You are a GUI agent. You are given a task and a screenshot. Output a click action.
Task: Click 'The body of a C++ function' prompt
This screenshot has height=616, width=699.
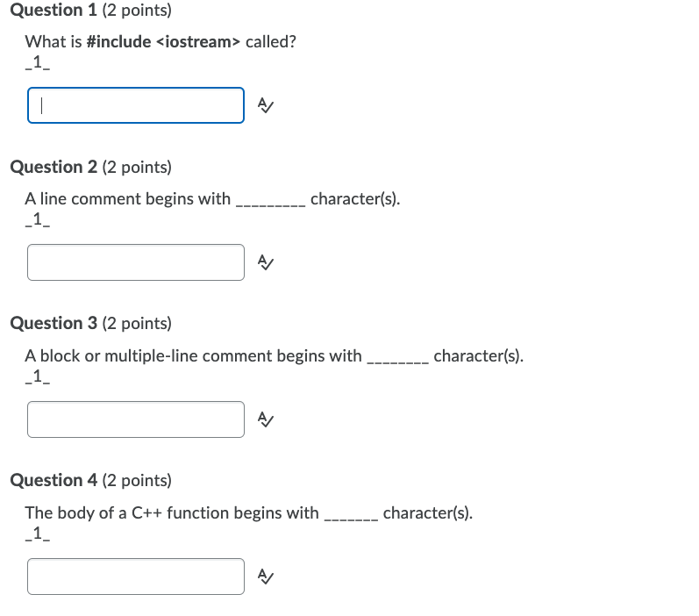click(171, 513)
